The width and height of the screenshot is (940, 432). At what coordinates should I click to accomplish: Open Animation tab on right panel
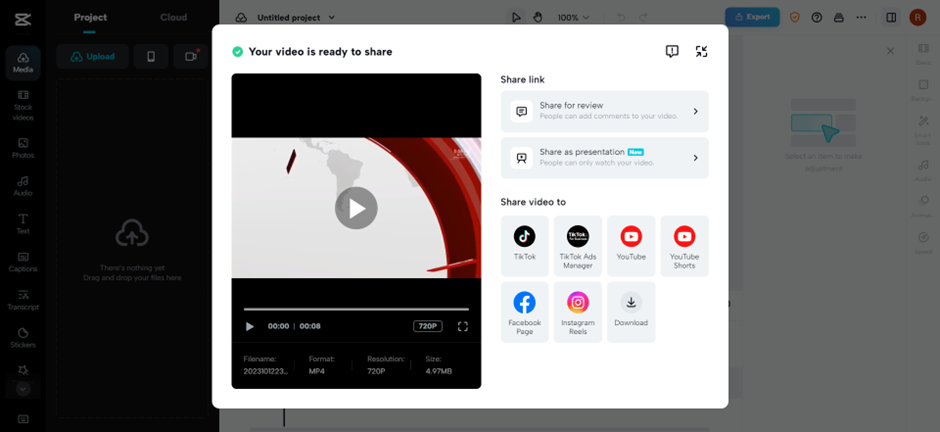click(x=923, y=207)
